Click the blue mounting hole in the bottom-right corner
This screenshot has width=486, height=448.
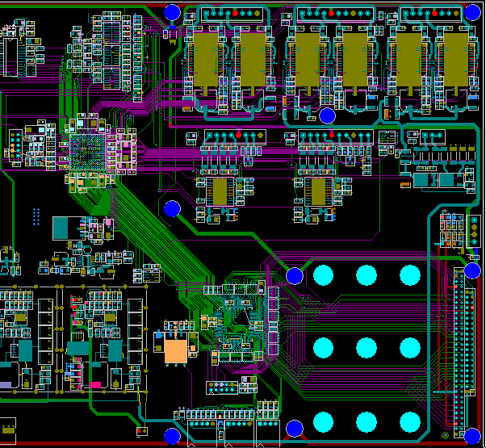click(472, 435)
